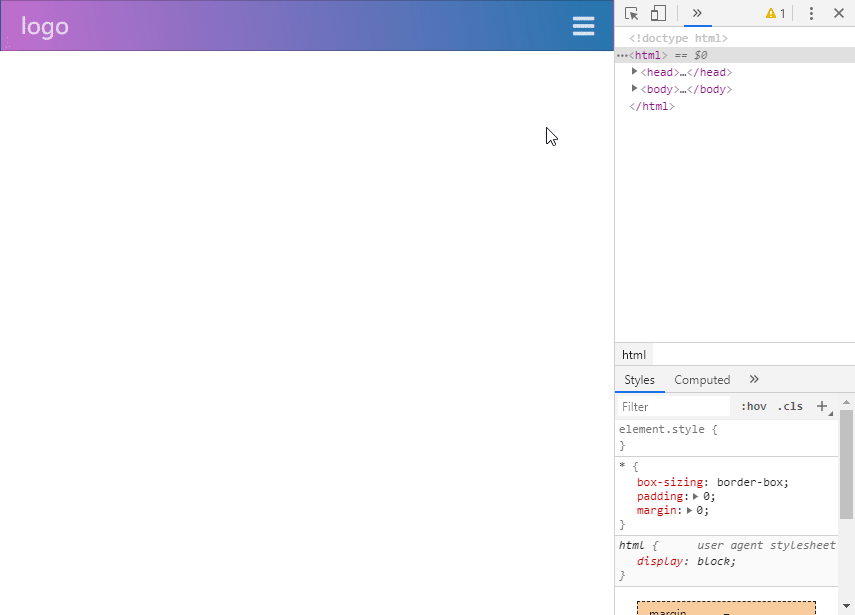855x615 pixels.
Task: Open the hamburger menu on the page
Action: pyautogui.click(x=583, y=26)
